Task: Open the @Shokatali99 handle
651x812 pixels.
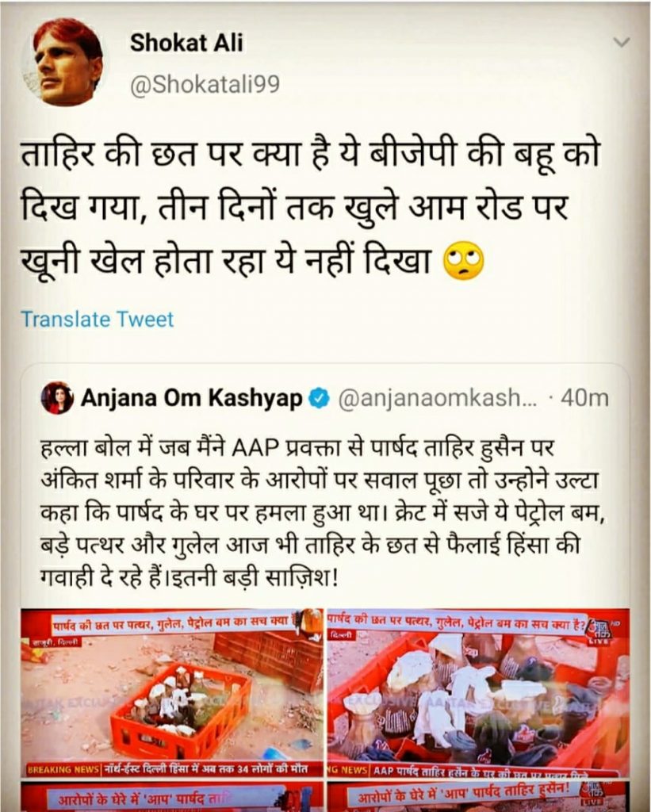Action: (205, 84)
